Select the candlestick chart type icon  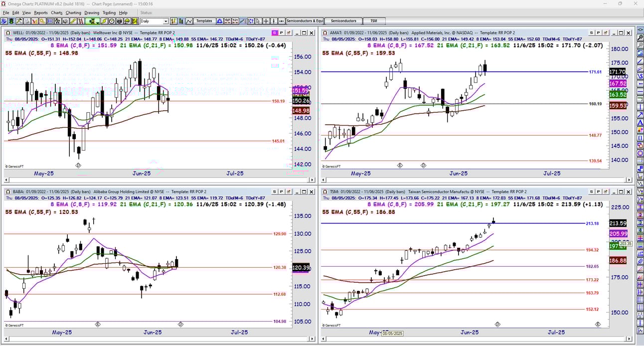(181, 21)
